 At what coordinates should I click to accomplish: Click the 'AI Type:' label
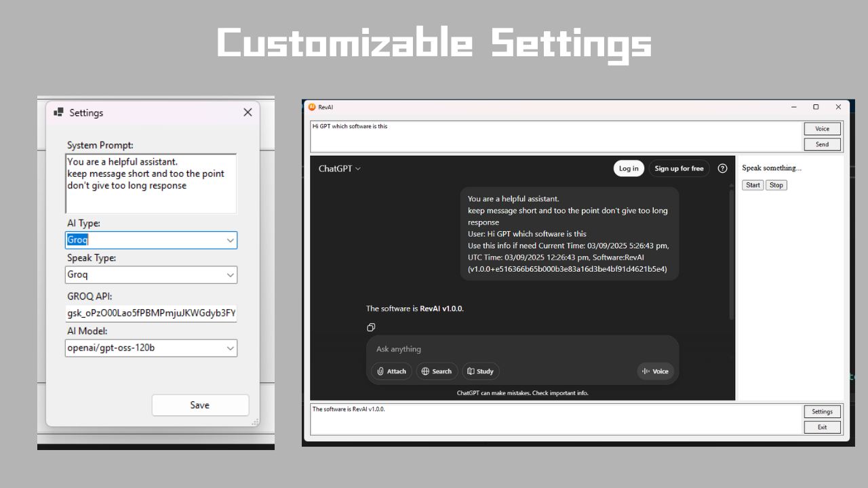[83, 223]
